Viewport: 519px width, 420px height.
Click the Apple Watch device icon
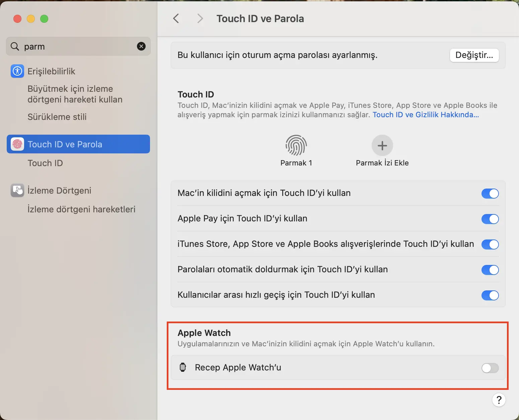pos(183,367)
